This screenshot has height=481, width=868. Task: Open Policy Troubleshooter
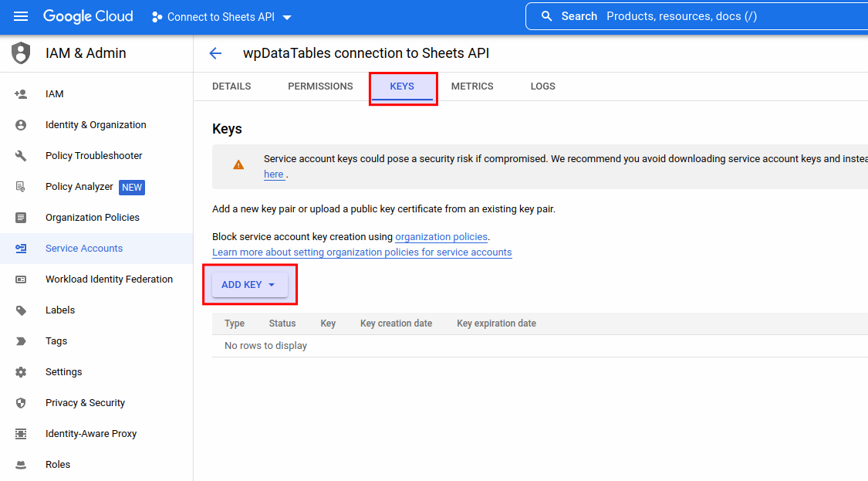[x=93, y=156]
